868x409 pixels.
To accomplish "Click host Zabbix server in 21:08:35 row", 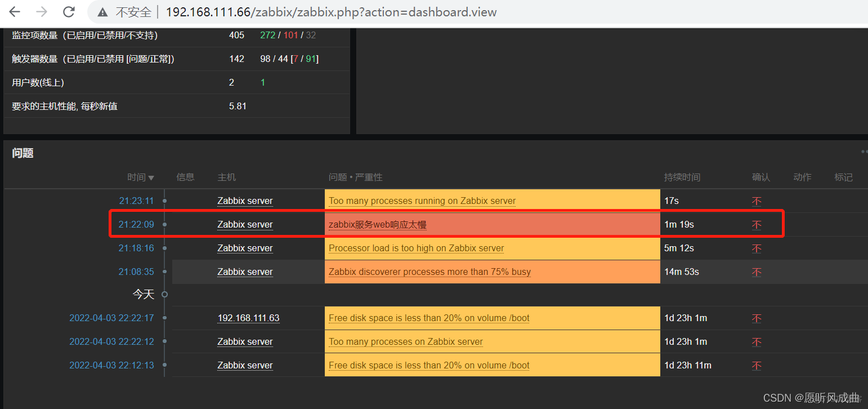I will tap(245, 272).
